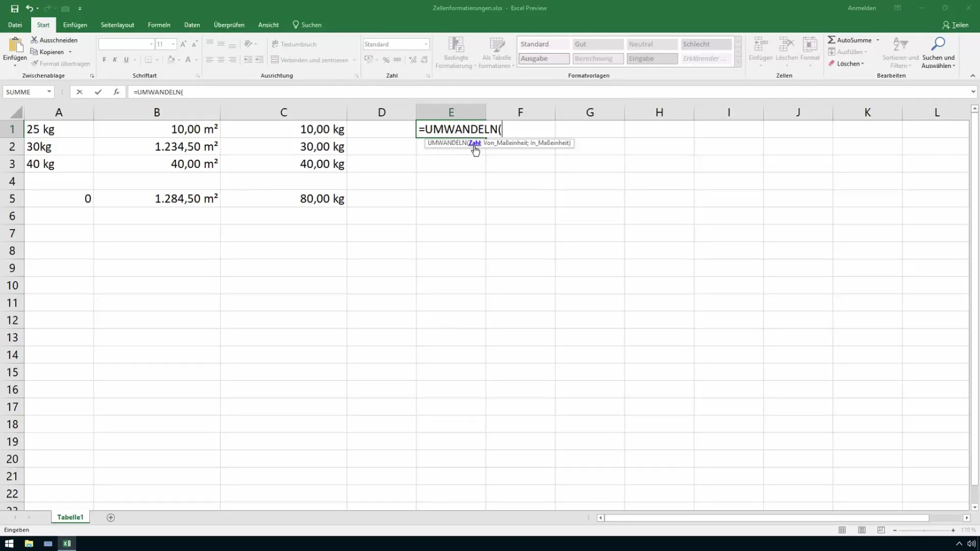Image resolution: width=980 pixels, height=551 pixels.
Task: Open the AutoSumme dropdown arrow
Action: [x=878, y=40]
